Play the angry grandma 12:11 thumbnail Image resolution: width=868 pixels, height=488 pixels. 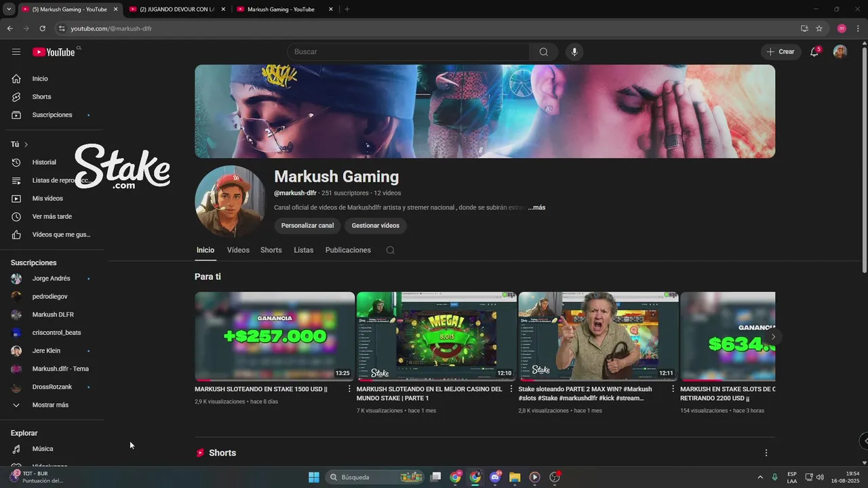coord(599,336)
